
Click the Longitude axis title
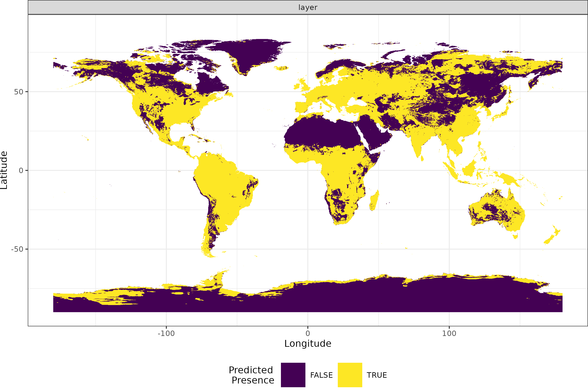point(308,343)
